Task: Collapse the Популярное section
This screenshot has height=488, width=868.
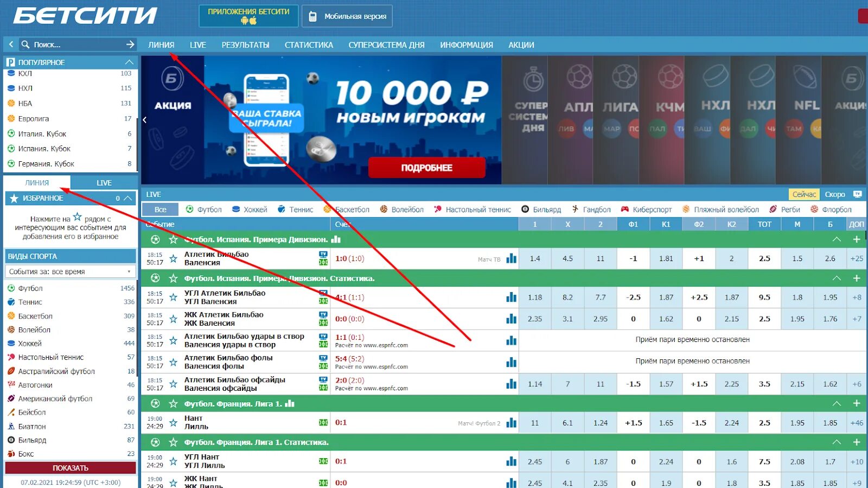Action: 129,62
